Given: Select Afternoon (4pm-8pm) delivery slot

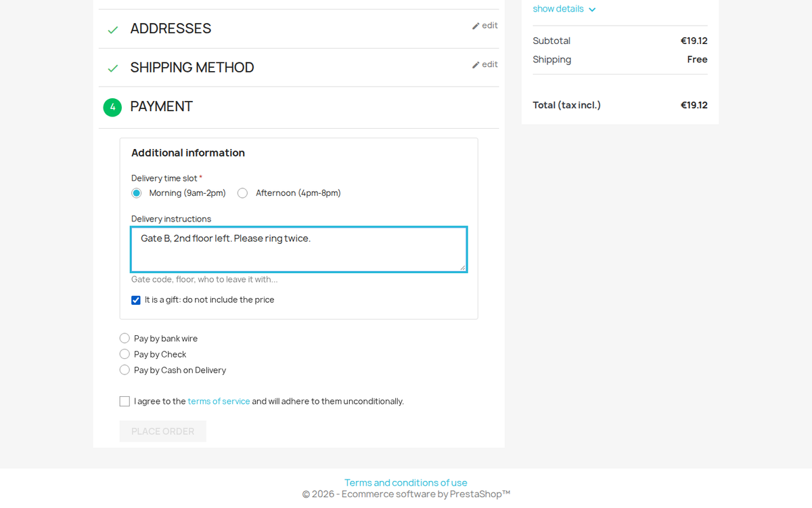Looking at the screenshot, I should coord(242,193).
